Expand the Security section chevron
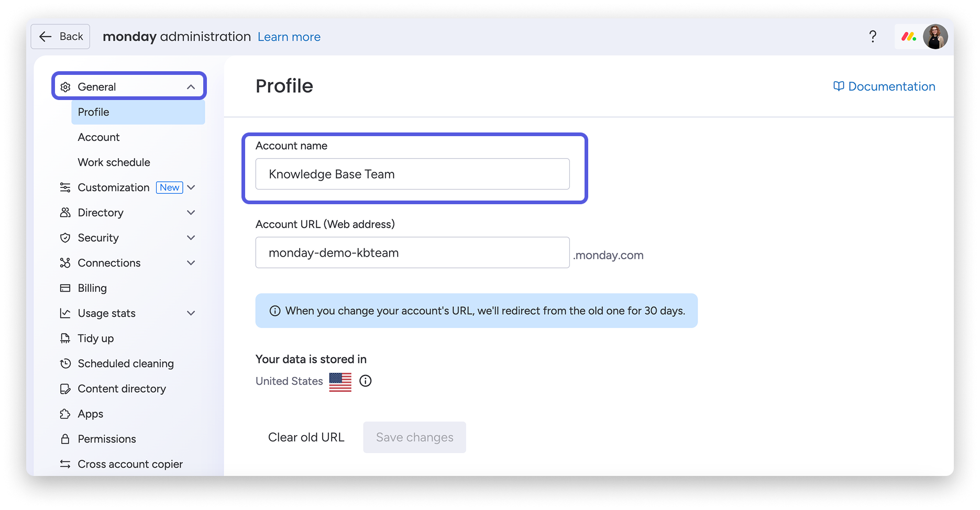The height and width of the screenshot is (510, 980). click(x=191, y=238)
